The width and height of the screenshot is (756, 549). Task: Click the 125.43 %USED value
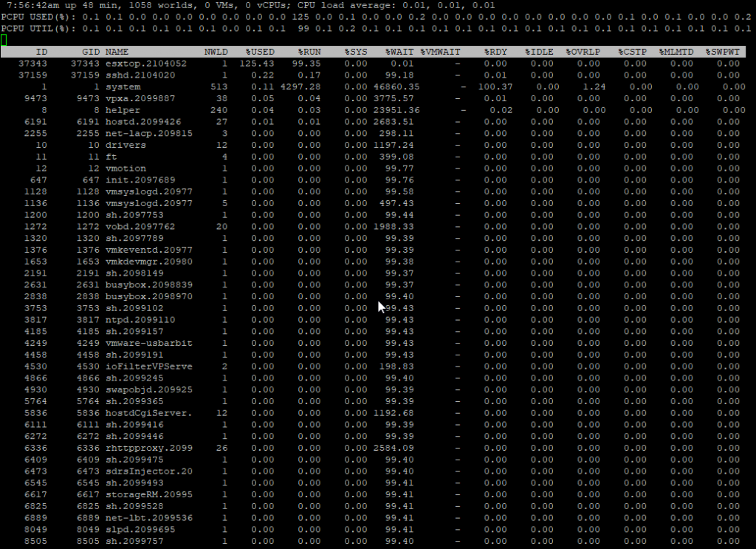click(x=257, y=64)
